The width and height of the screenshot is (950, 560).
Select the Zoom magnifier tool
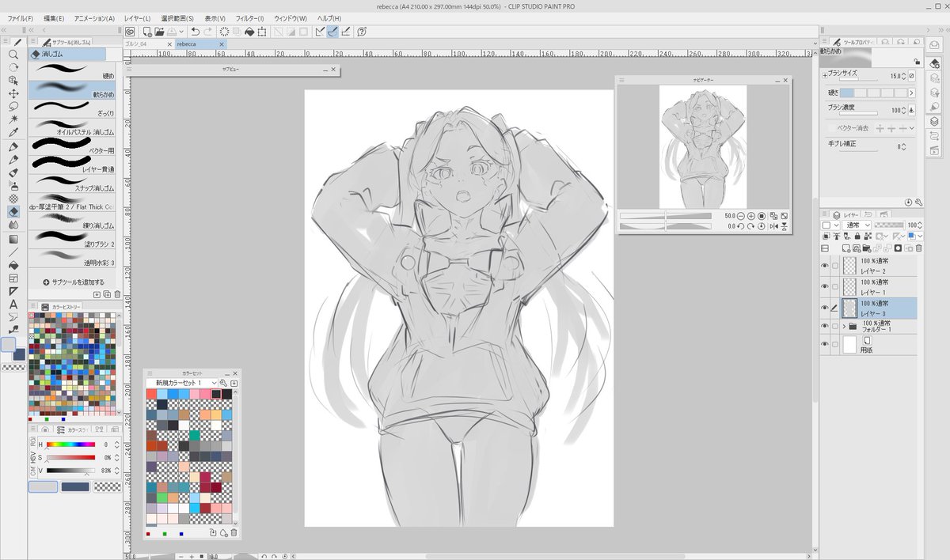pos(13,55)
